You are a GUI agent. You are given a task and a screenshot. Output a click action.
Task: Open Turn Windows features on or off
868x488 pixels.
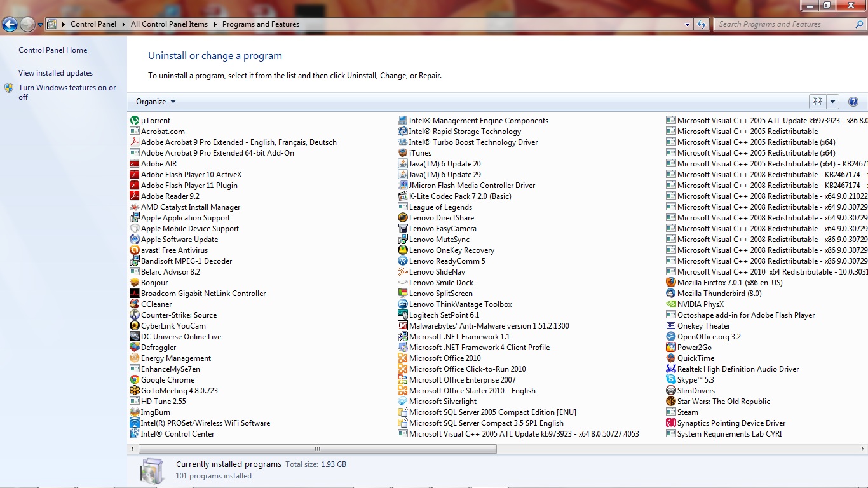coord(67,92)
